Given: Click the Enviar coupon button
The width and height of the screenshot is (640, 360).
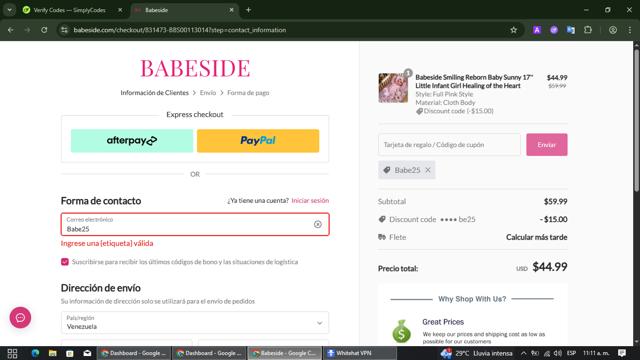Looking at the screenshot, I should [547, 144].
